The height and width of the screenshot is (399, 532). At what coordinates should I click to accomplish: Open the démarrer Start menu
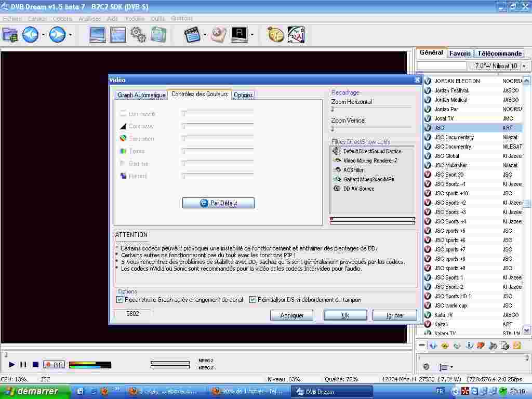(x=35, y=391)
